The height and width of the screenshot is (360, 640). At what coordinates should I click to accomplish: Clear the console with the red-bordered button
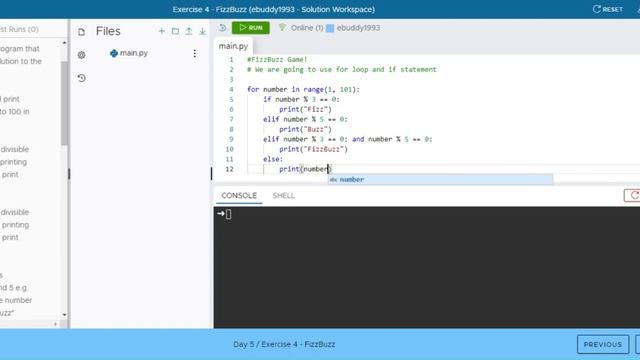(632, 196)
